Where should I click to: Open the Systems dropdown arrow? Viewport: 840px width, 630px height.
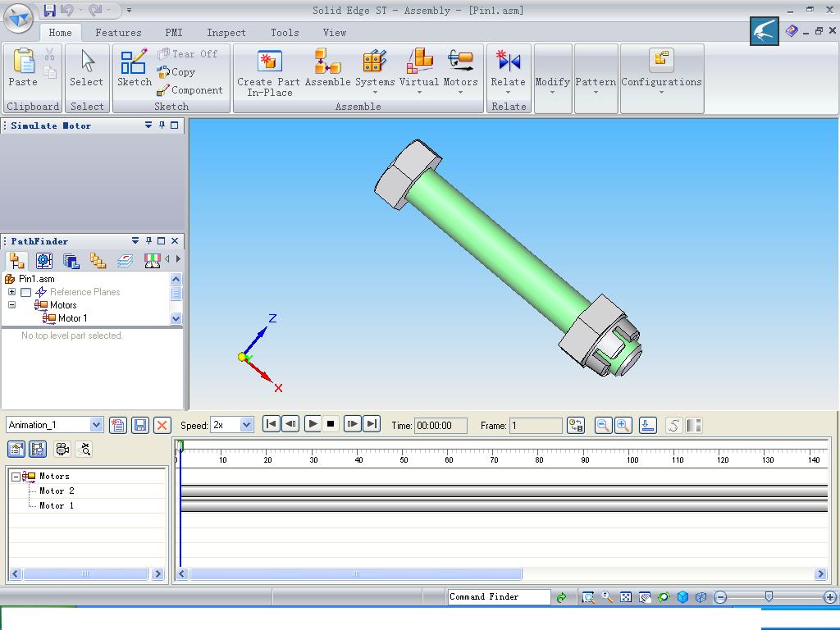click(x=375, y=93)
